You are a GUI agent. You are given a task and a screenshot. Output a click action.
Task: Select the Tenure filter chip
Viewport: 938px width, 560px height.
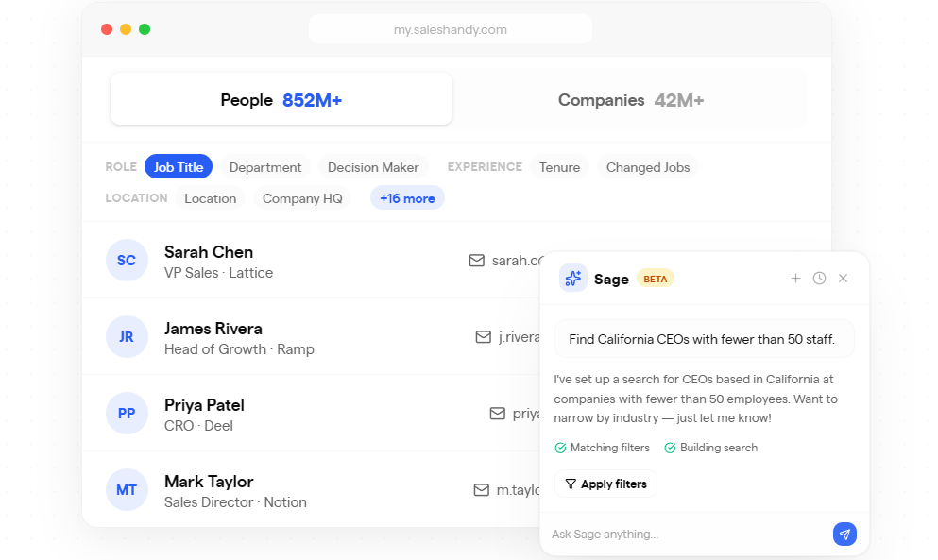pyautogui.click(x=559, y=167)
